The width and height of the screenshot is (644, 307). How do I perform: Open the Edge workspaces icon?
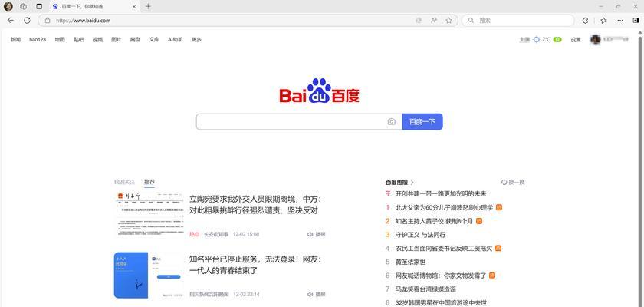[x=24, y=7]
